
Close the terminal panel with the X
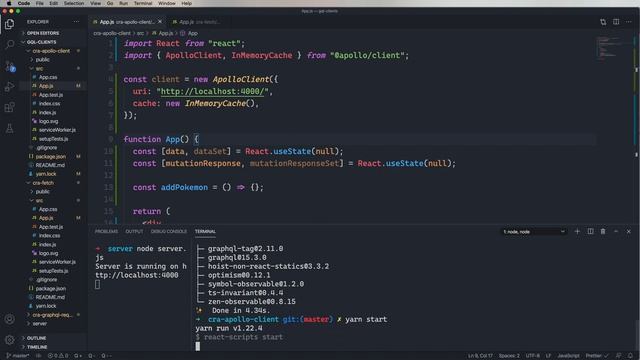629,231
